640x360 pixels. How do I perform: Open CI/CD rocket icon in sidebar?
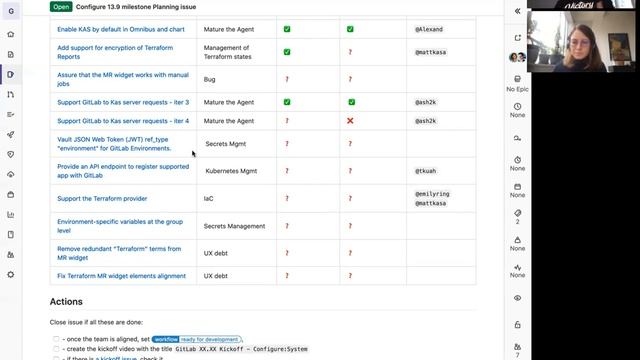click(x=11, y=134)
